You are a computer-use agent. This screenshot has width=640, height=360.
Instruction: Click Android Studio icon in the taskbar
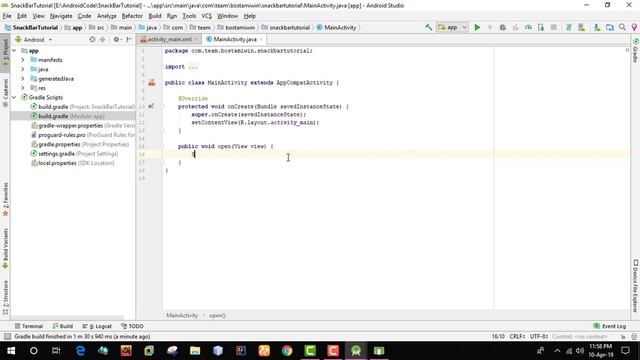pos(356,351)
